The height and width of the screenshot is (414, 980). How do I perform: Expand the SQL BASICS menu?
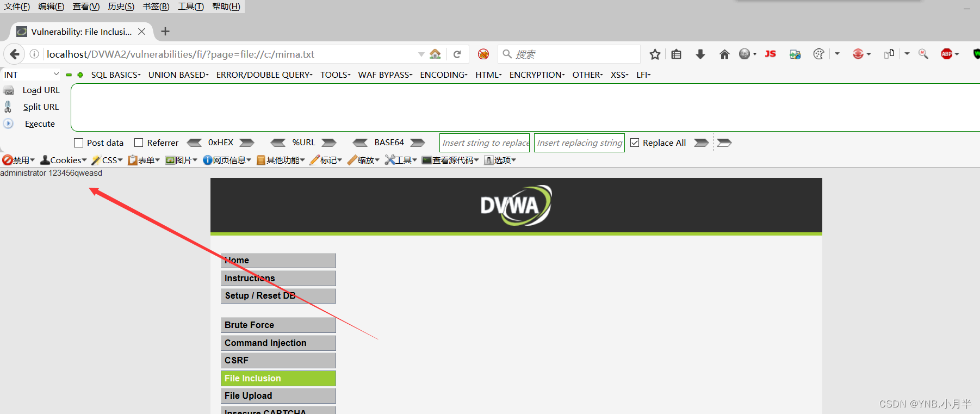tap(116, 75)
